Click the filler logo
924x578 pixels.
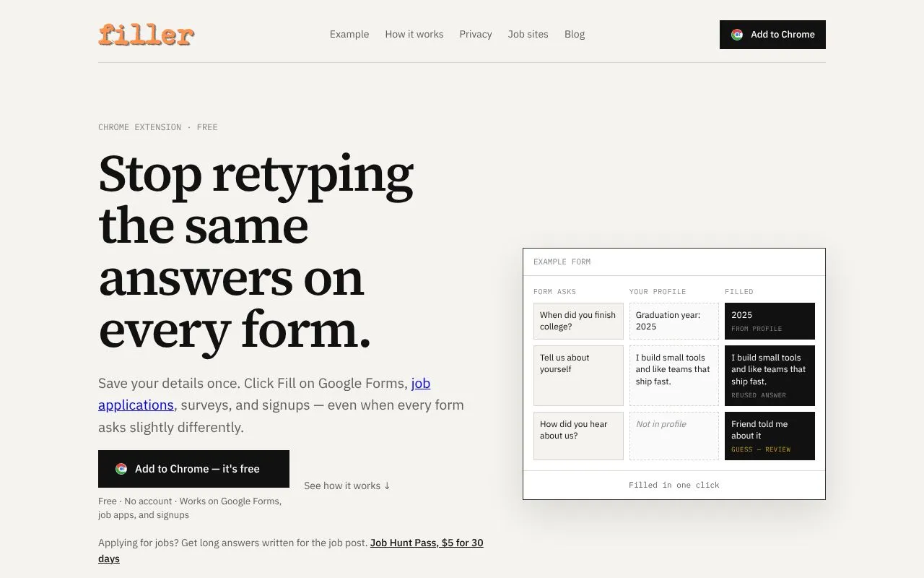click(147, 34)
